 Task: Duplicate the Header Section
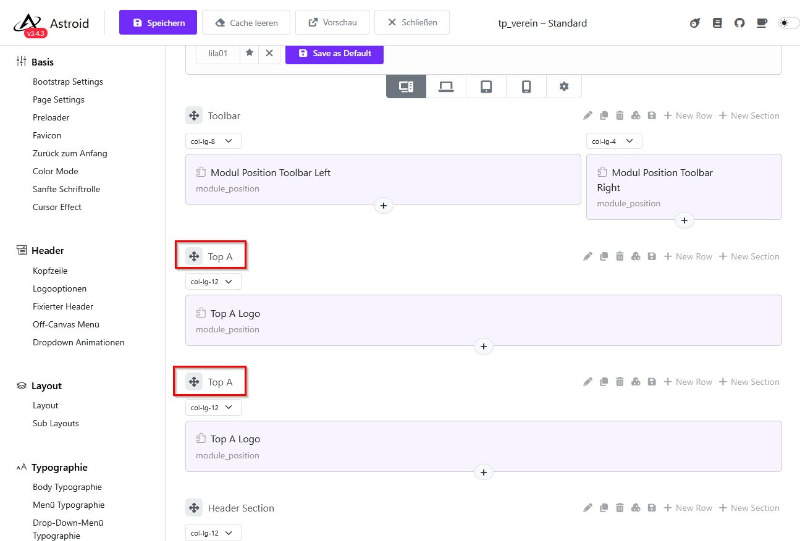pyautogui.click(x=604, y=508)
